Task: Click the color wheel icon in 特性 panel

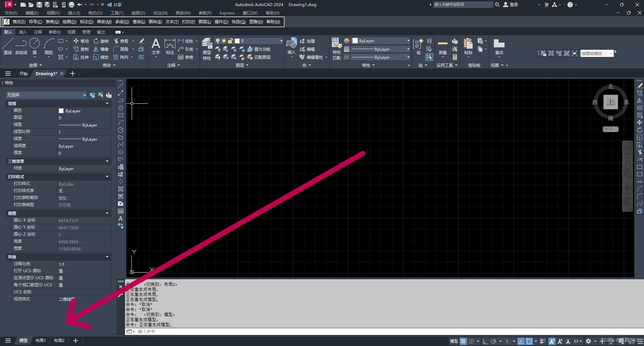Action: [x=347, y=41]
